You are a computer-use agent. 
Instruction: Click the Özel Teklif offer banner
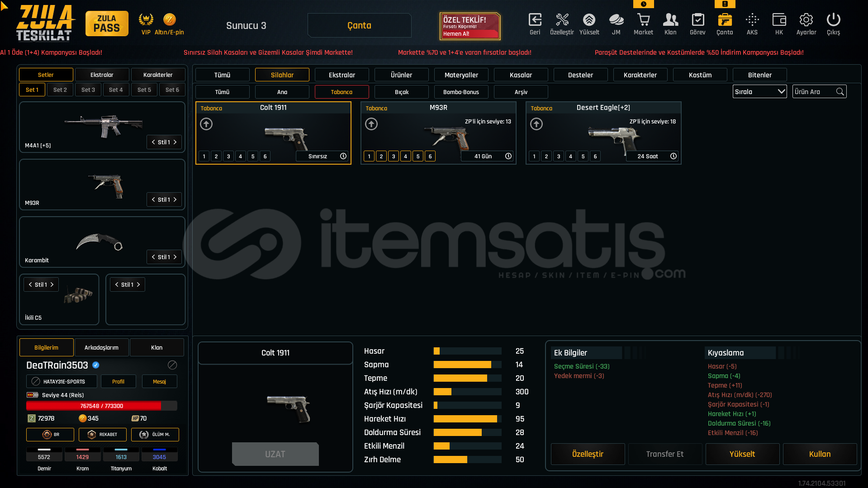[470, 26]
